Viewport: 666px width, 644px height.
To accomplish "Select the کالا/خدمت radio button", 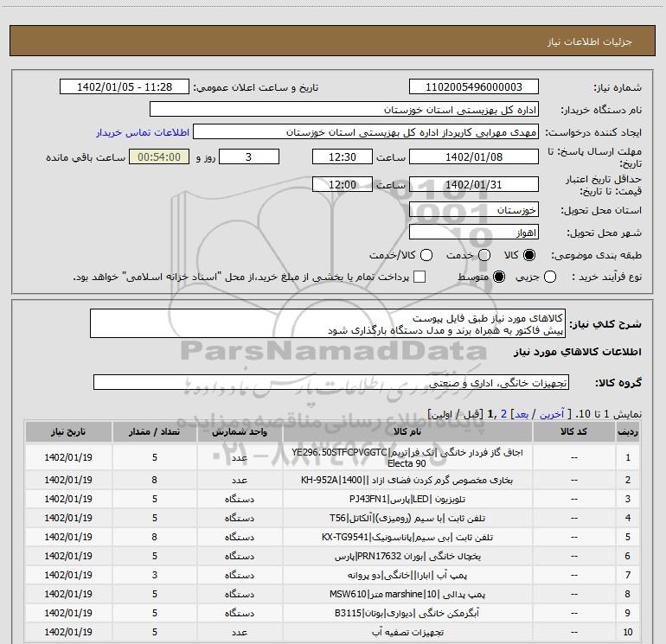I will click(x=426, y=255).
